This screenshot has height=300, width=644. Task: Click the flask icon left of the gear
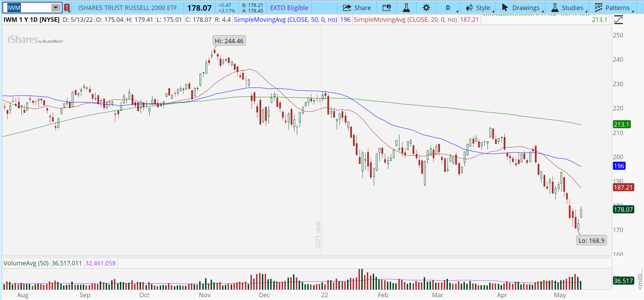[406, 8]
